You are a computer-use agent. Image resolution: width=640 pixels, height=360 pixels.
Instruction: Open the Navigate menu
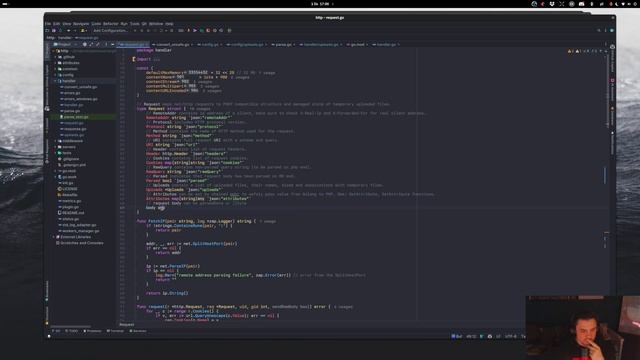(81, 24)
